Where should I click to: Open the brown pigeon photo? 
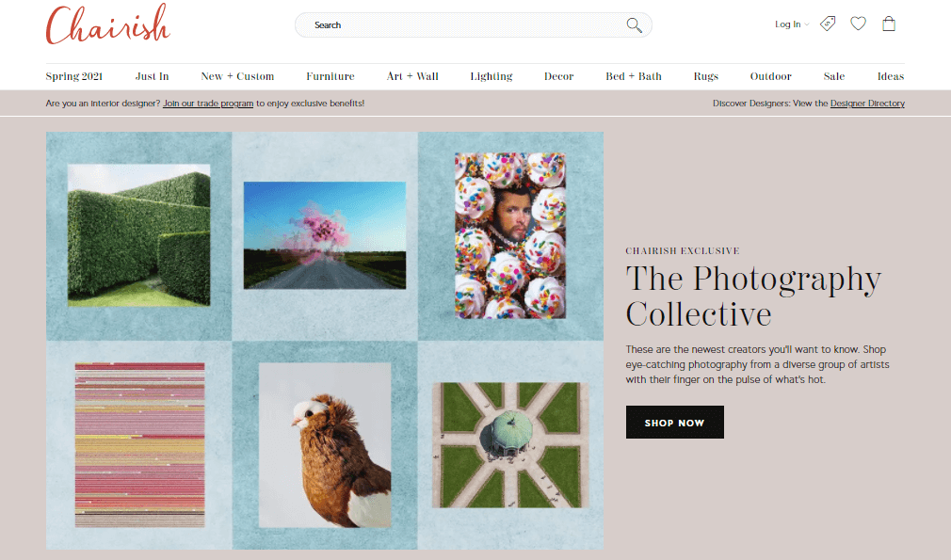coord(325,445)
